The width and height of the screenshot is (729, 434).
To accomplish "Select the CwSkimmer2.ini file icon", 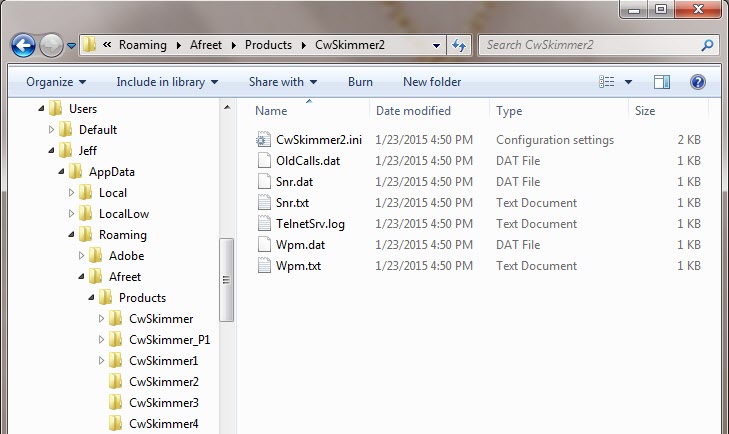I will coord(264,140).
